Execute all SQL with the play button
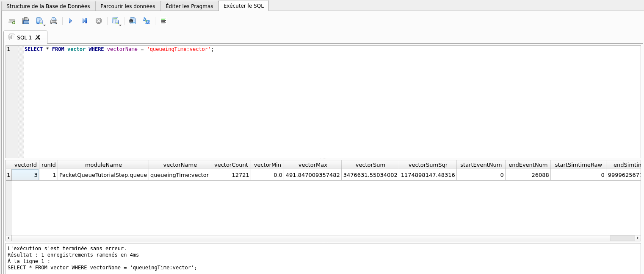The image size is (644, 274). [70, 21]
